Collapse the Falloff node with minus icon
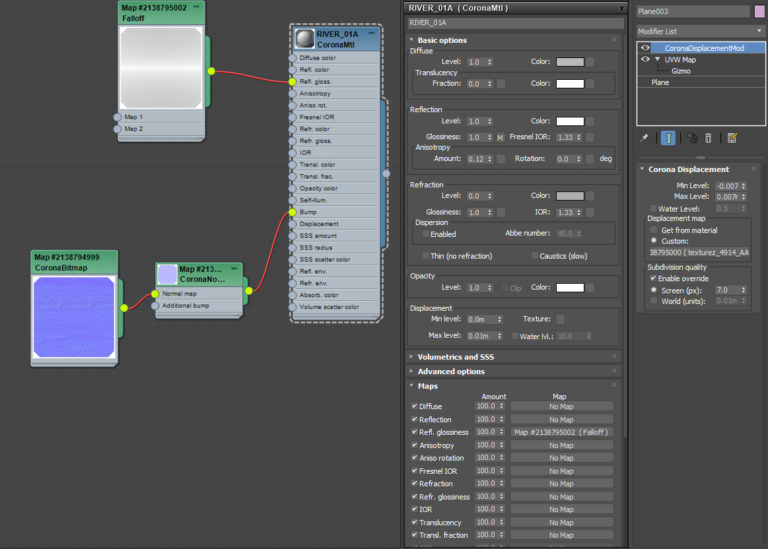The image size is (768, 549). (197, 6)
